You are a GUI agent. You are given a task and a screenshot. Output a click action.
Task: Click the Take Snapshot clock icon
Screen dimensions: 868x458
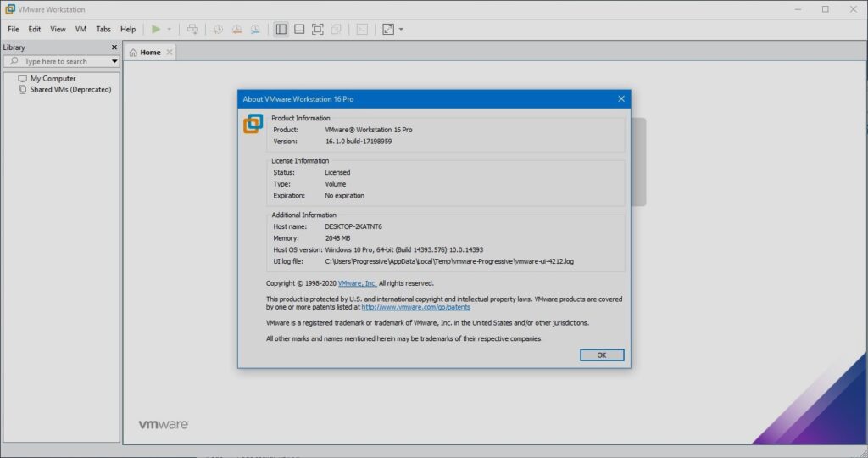[218, 29]
